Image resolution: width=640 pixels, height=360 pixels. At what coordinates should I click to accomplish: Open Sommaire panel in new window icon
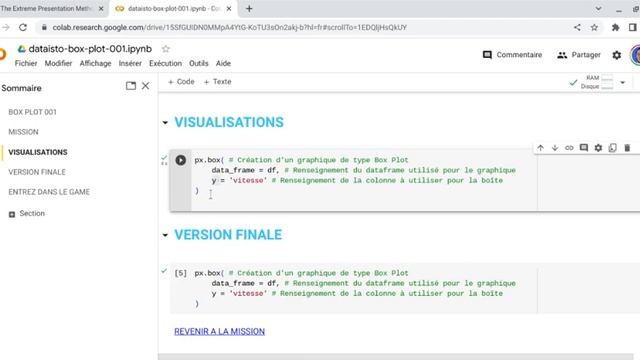131,86
